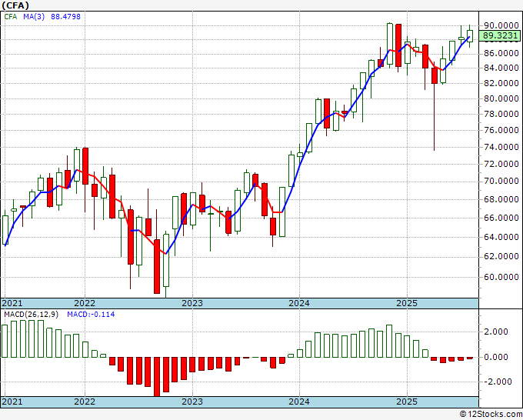The image size is (523, 420).
Task: Click the CFA legend label
Action: click(x=11, y=17)
